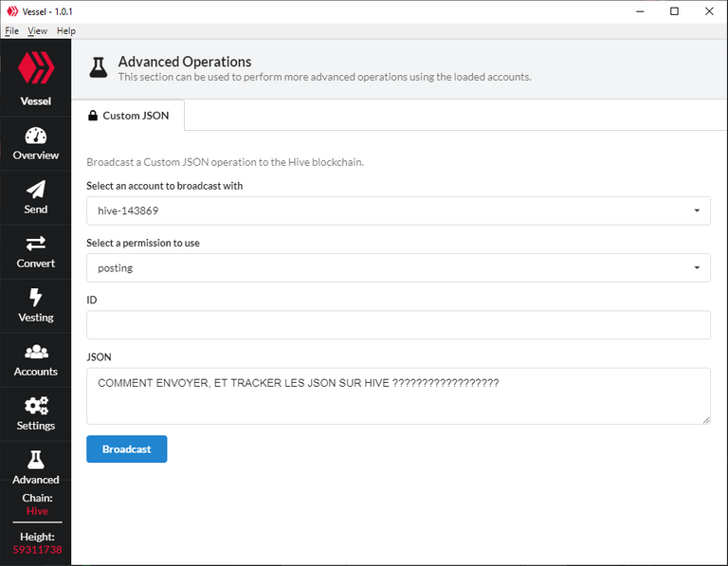Click the Hive chain name label
This screenshot has width=728, height=566.
pyautogui.click(x=37, y=511)
